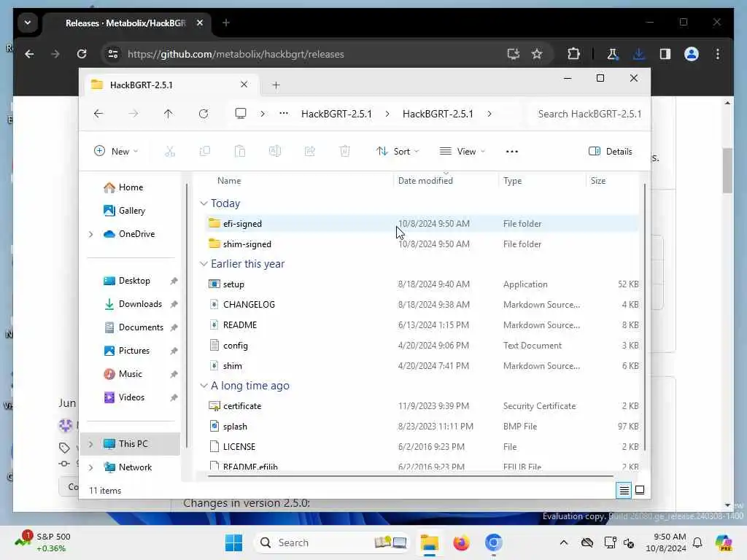Expand chevron after last HackBGRT-2.5.1 breadcrumb
The width and height of the screenshot is (747, 560).
[489, 114]
